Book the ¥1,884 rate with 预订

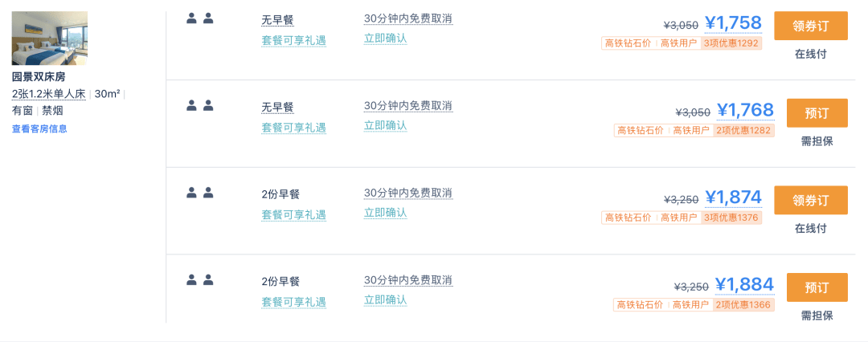coord(817,287)
